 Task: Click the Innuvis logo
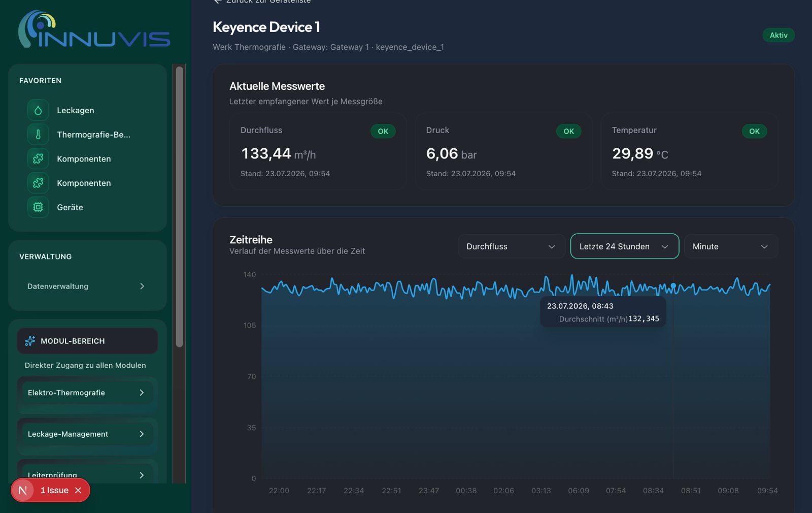coord(94,29)
